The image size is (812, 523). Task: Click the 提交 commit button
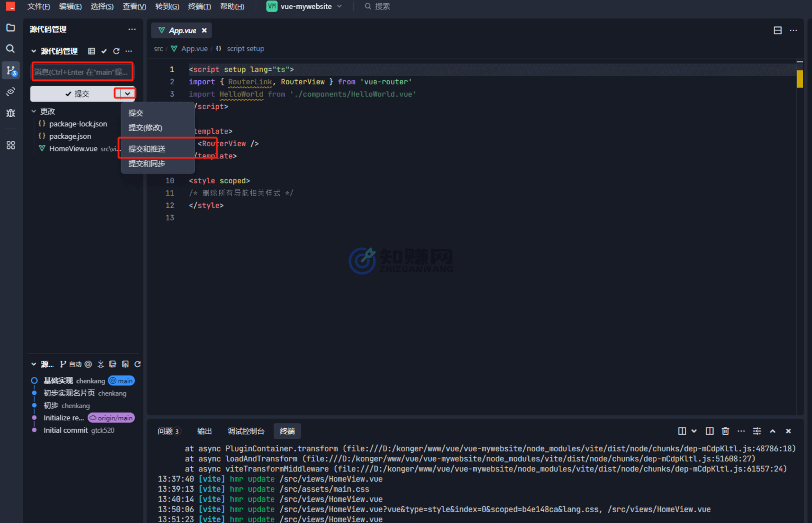pyautogui.click(x=77, y=94)
